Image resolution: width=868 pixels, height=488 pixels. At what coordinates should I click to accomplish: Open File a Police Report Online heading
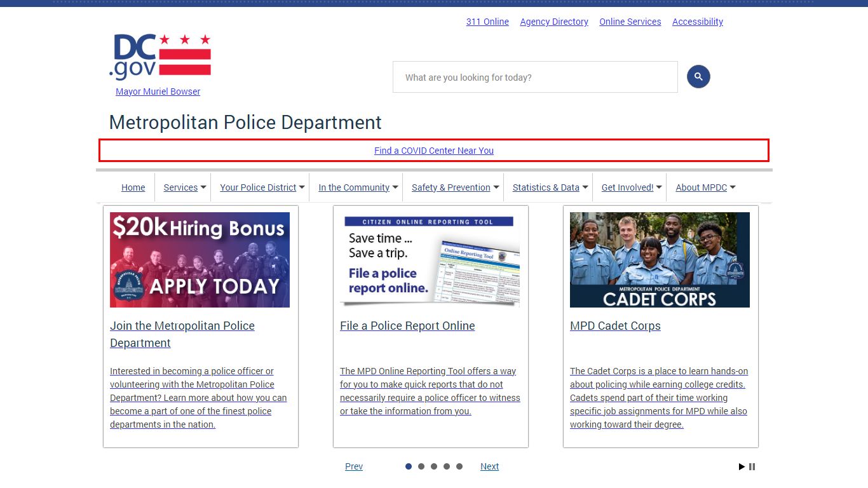pyautogui.click(x=407, y=326)
